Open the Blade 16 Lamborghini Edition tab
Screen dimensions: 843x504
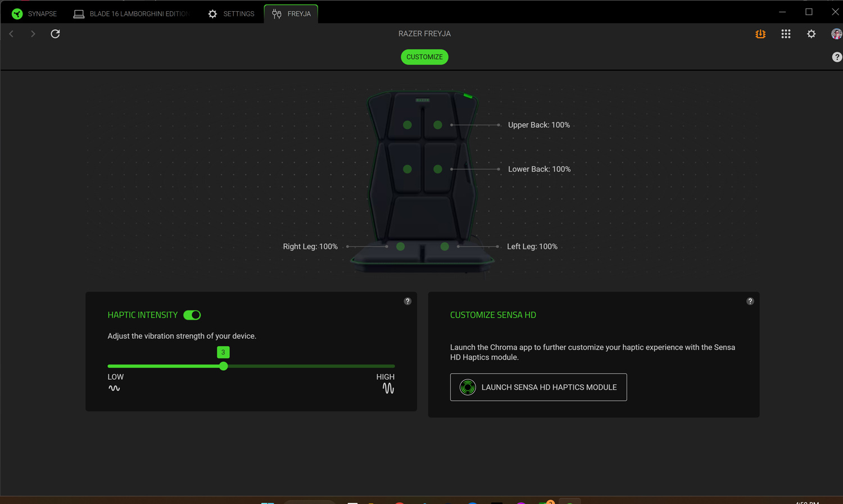(132, 13)
